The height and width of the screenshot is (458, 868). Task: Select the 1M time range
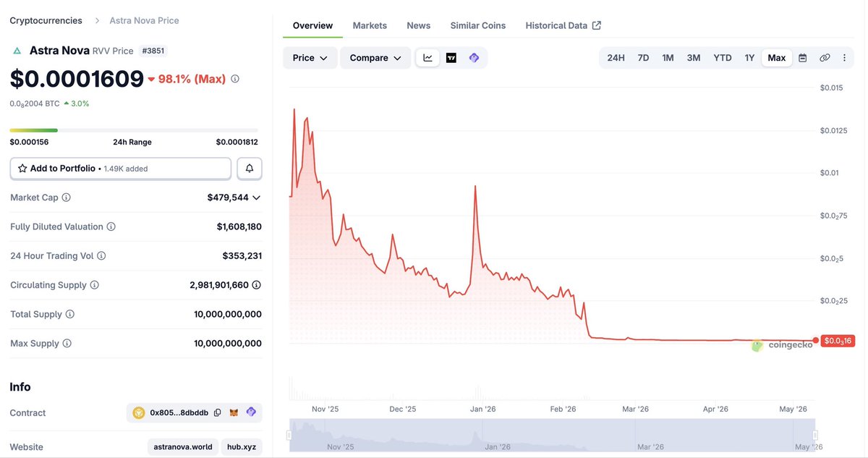point(668,58)
